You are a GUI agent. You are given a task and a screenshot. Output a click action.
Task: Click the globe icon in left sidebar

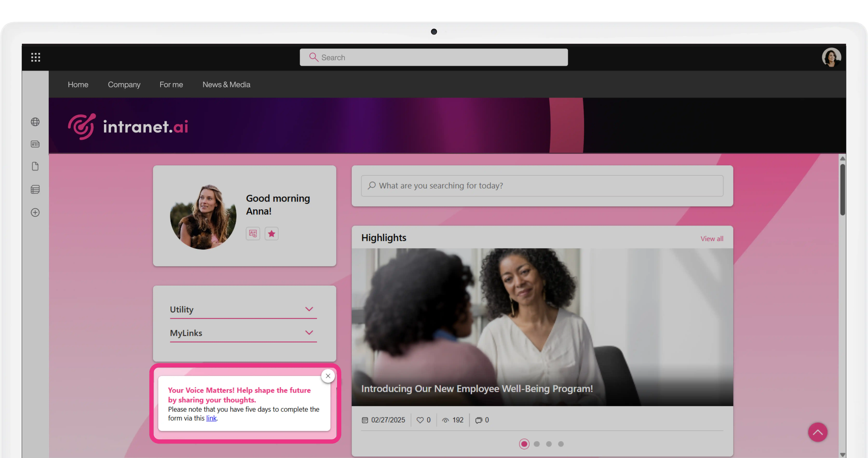click(35, 122)
